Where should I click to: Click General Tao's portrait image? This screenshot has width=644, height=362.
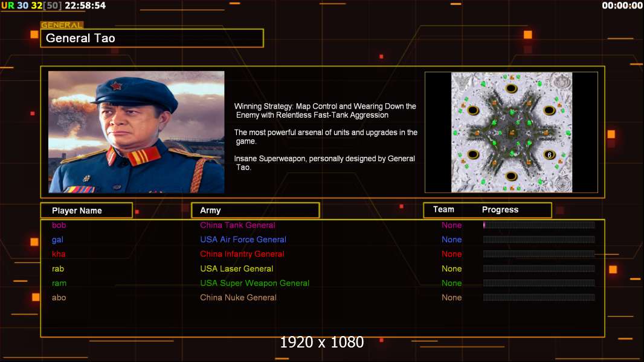[x=137, y=132]
